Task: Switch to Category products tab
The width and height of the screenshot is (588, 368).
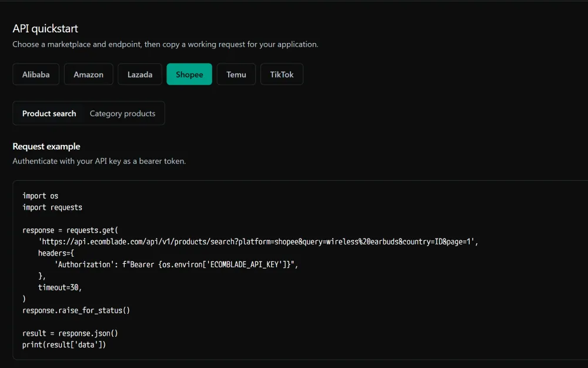Action: pyautogui.click(x=123, y=114)
